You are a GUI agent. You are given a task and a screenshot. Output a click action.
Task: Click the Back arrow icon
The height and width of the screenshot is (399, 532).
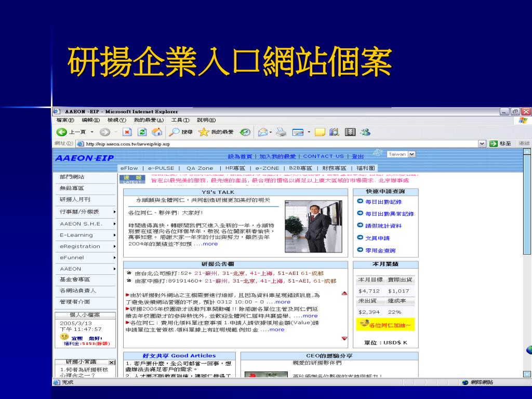point(62,132)
